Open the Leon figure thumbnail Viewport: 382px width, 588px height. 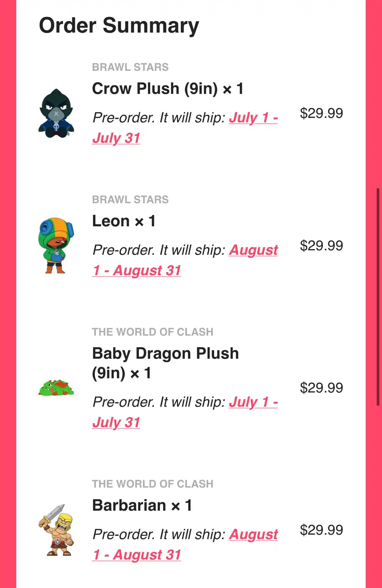coord(56,246)
